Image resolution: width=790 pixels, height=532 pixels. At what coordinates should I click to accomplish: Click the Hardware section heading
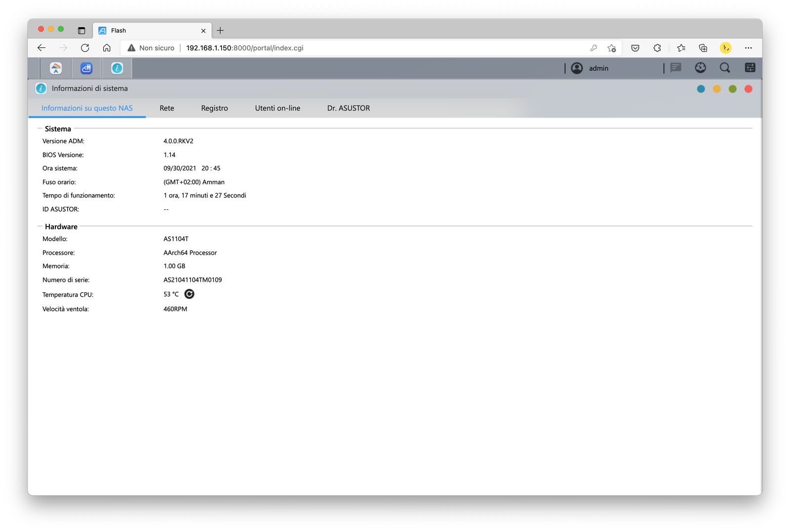[61, 227]
